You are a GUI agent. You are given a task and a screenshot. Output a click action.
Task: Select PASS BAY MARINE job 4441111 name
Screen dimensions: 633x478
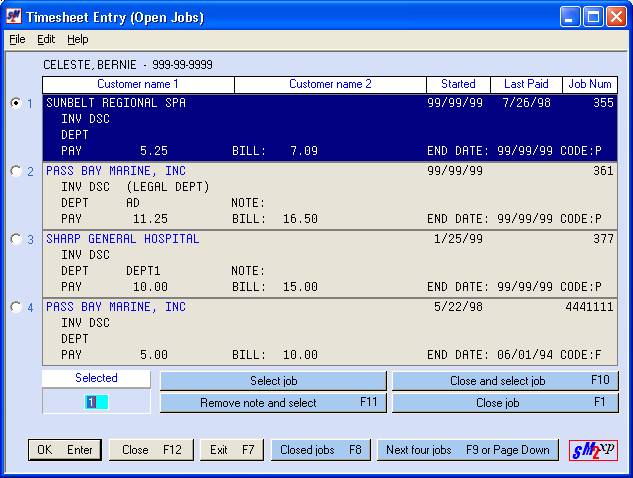coord(116,307)
